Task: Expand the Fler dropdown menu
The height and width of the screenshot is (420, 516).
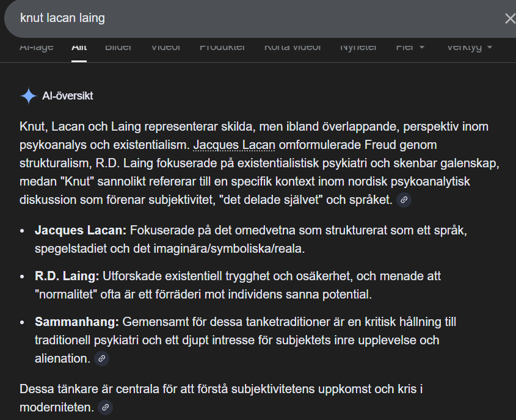Action: (410, 47)
